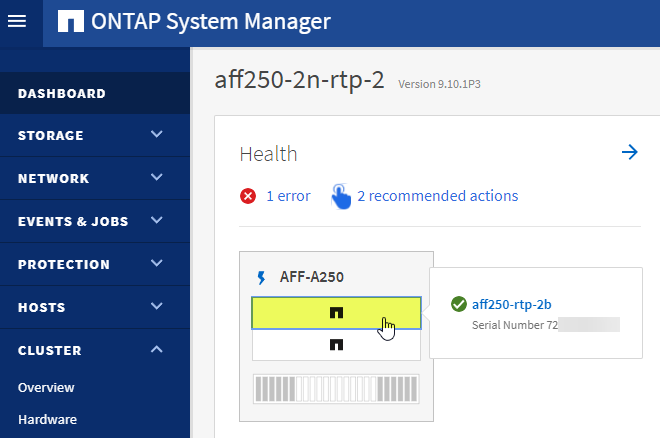Image resolution: width=660 pixels, height=438 pixels.
Task: Expand the Network menu chevron
Action: tap(156, 178)
